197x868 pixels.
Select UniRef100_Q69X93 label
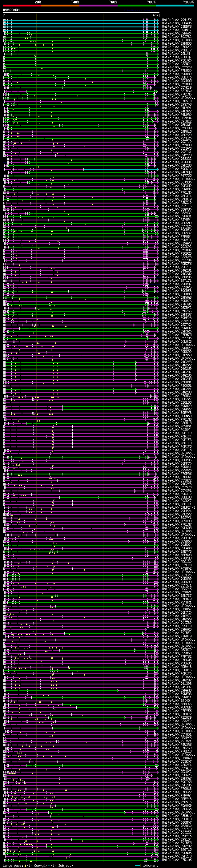(177, 521)
